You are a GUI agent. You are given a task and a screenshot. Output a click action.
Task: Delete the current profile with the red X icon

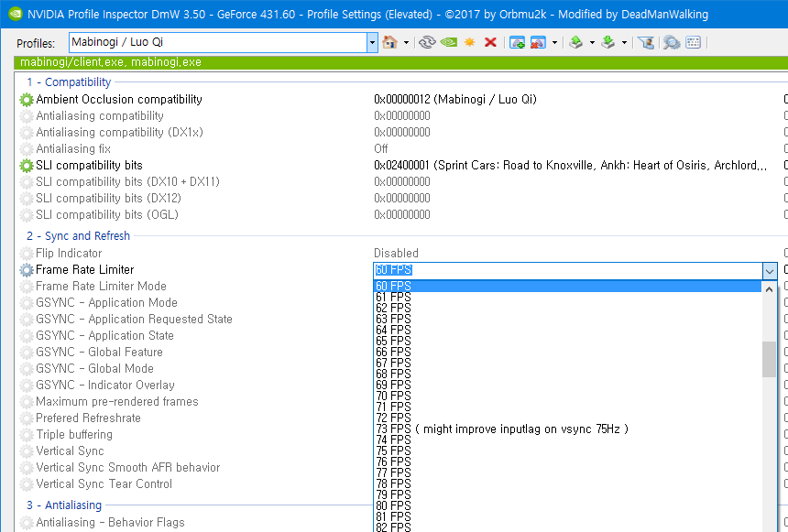pyautogui.click(x=490, y=42)
